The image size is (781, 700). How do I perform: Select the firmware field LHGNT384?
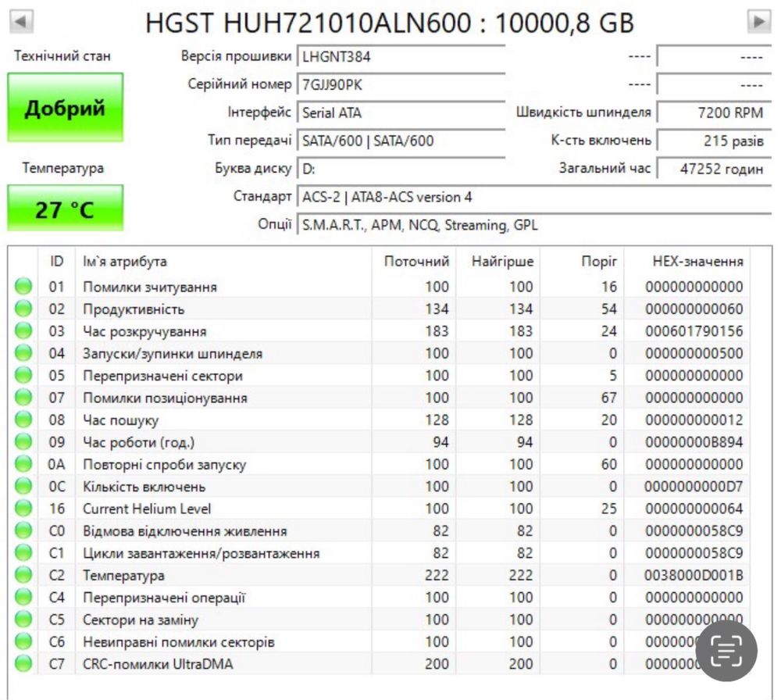click(x=401, y=56)
